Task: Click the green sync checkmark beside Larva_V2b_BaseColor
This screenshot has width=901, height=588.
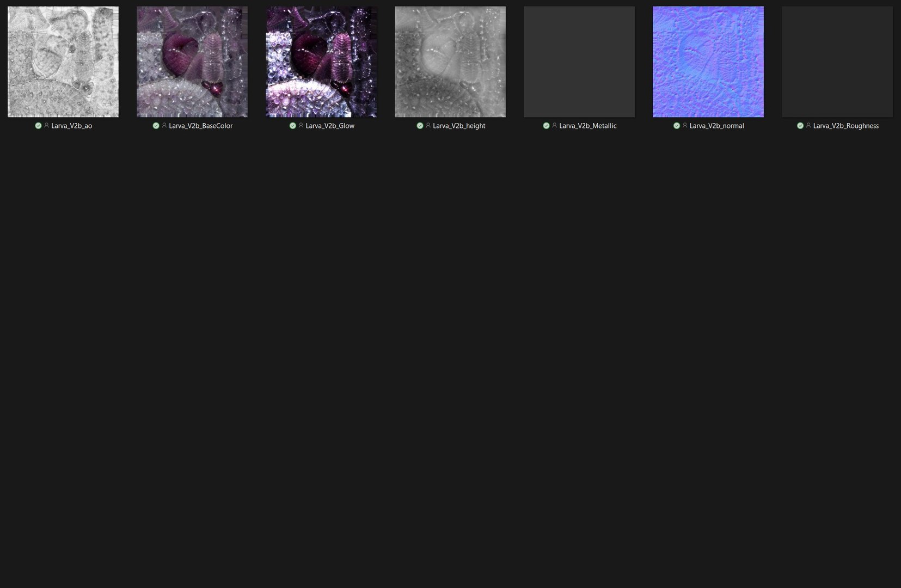Action: pos(156,126)
